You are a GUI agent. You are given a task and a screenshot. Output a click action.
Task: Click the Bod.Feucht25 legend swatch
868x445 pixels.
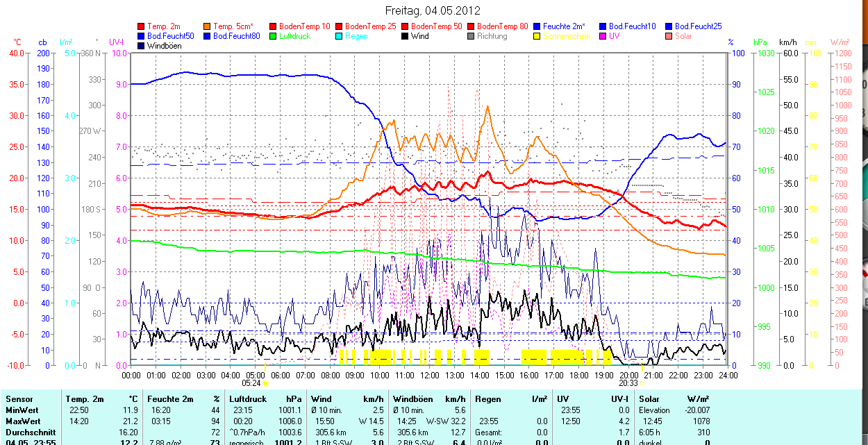tap(669, 26)
